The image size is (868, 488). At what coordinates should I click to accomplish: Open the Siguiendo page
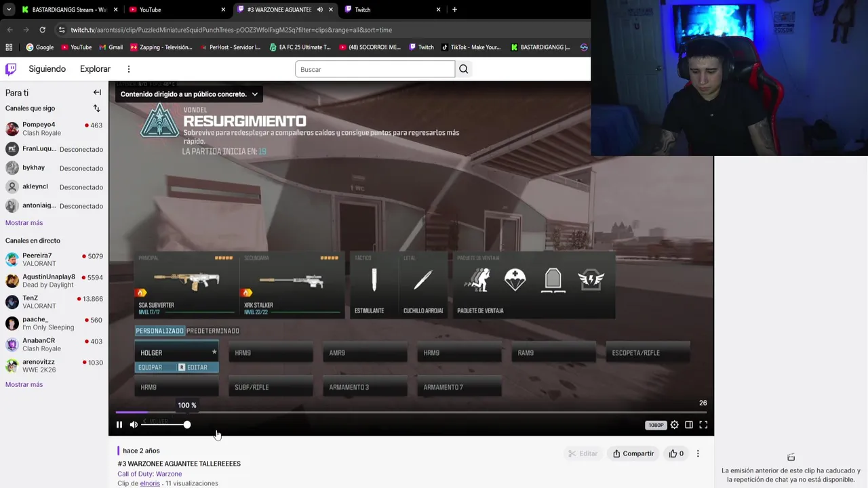click(47, 69)
